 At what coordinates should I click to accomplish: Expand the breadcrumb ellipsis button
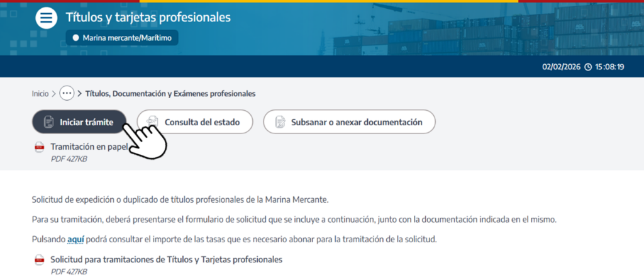67,94
